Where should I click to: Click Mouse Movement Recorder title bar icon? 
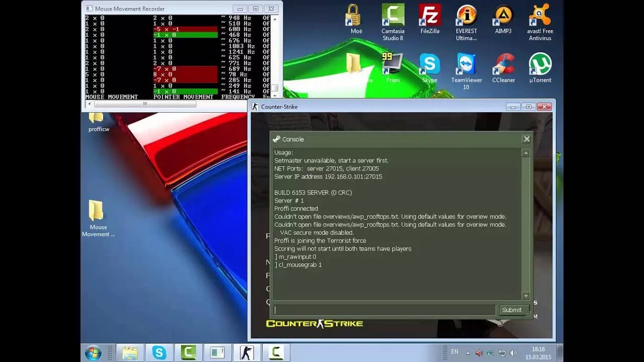[89, 9]
